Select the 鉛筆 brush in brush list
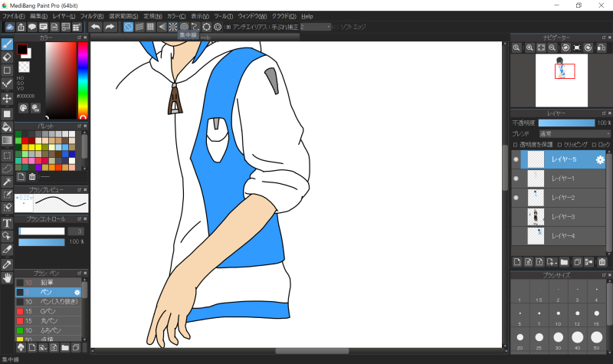Screen dimensions: 613x364 pos(46,283)
